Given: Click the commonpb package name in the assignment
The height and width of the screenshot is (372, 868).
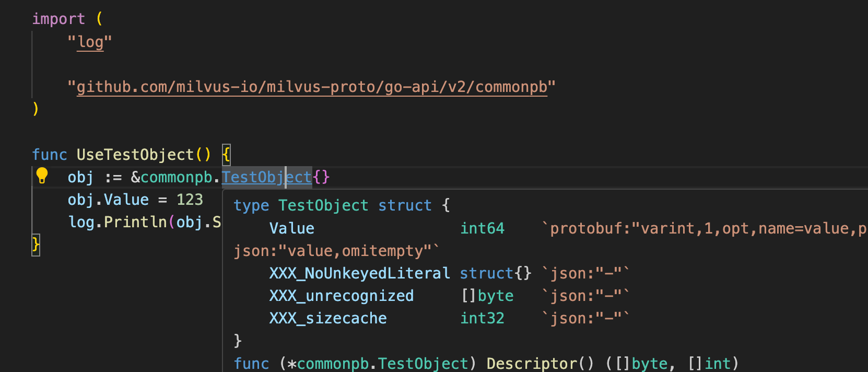Looking at the screenshot, I should (x=177, y=177).
